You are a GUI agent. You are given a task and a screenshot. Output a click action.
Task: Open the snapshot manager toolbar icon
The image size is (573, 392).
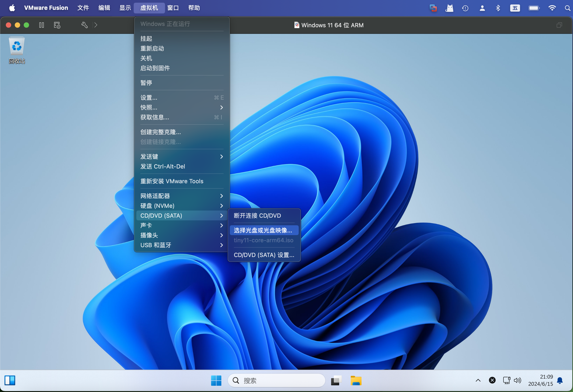[57, 25]
